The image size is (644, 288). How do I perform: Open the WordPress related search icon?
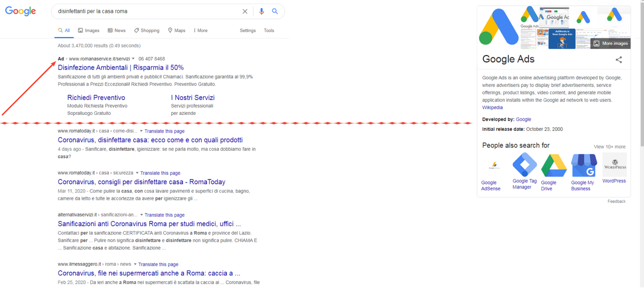click(x=615, y=165)
